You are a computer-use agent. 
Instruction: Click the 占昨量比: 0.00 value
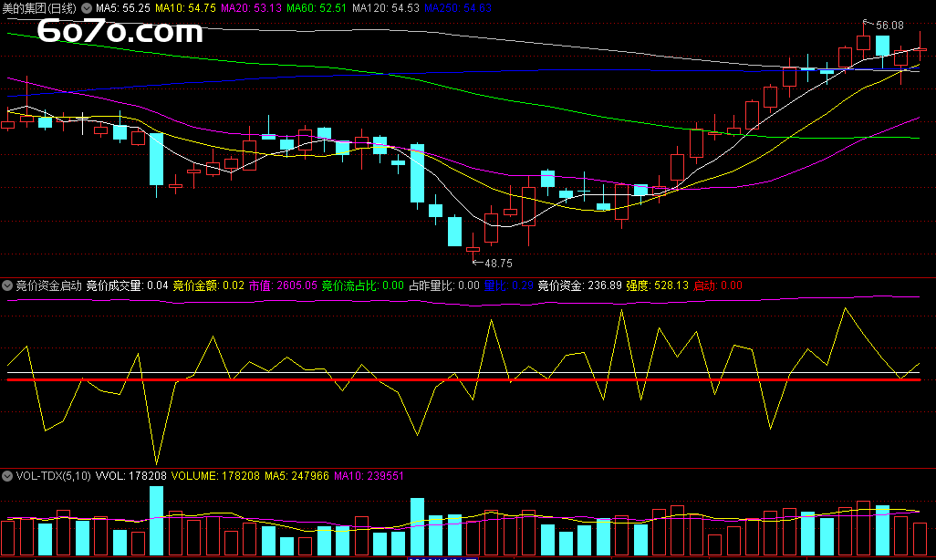[444, 285]
